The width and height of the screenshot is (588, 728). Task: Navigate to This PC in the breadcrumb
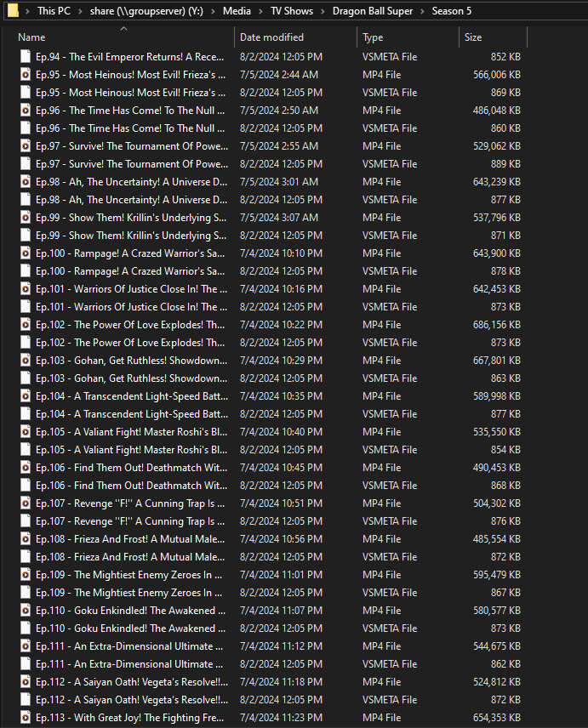click(x=54, y=11)
